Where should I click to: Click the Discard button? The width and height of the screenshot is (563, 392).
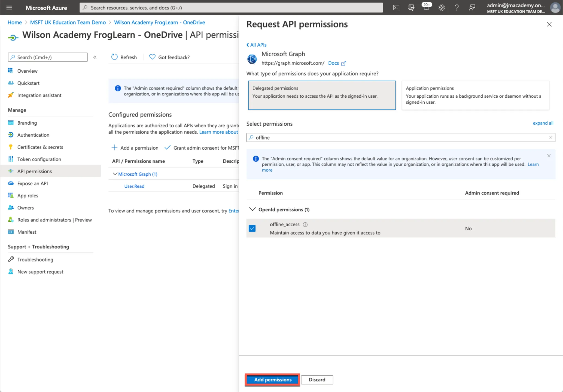tap(317, 379)
